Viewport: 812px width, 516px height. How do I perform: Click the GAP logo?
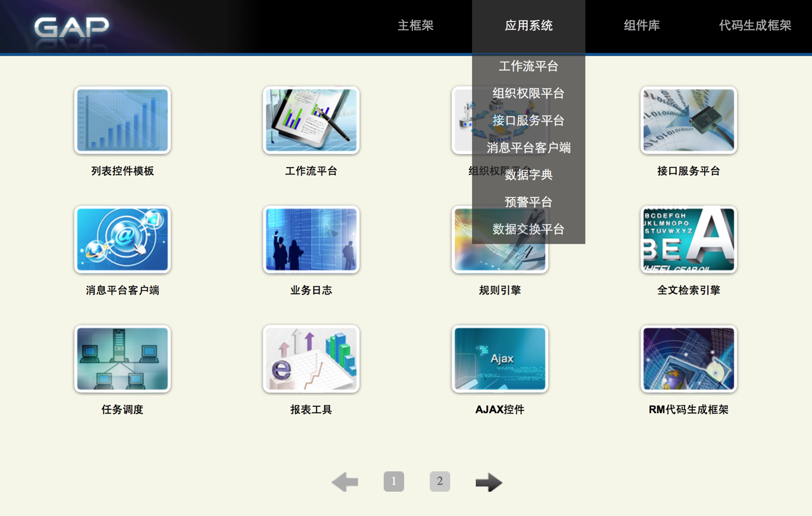click(x=71, y=27)
